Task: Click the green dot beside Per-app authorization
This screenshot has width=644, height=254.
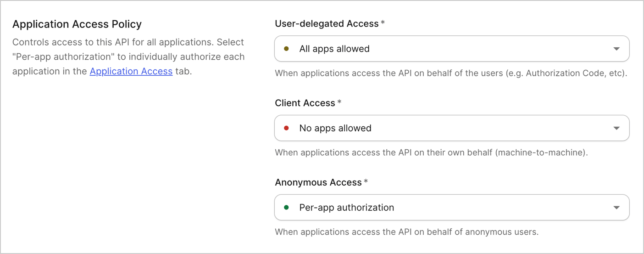Action: coord(287,208)
